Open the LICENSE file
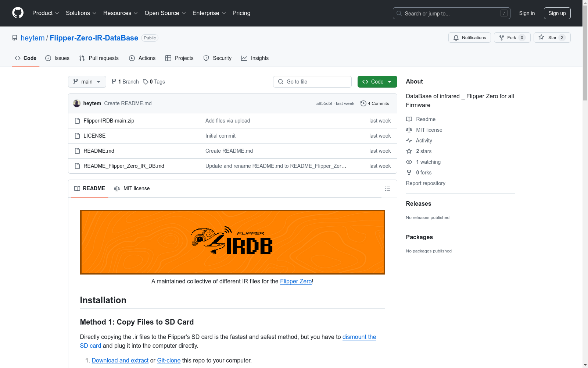The height and width of the screenshot is (368, 588). click(94, 136)
